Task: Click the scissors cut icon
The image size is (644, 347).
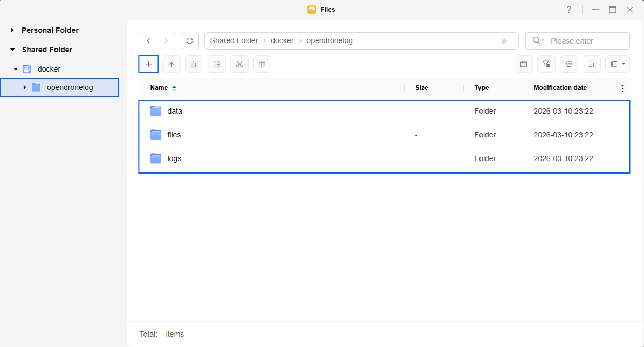Action: tap(239, 64)
